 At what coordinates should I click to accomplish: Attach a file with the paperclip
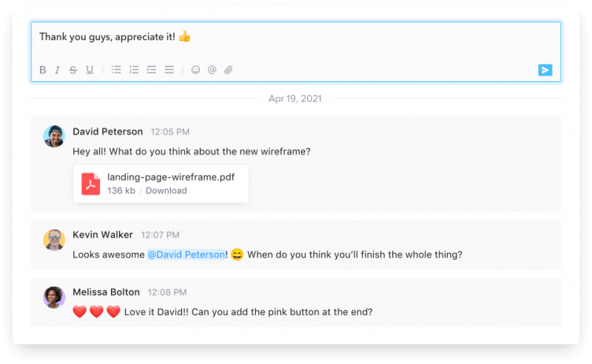click(x=229, y=70)
